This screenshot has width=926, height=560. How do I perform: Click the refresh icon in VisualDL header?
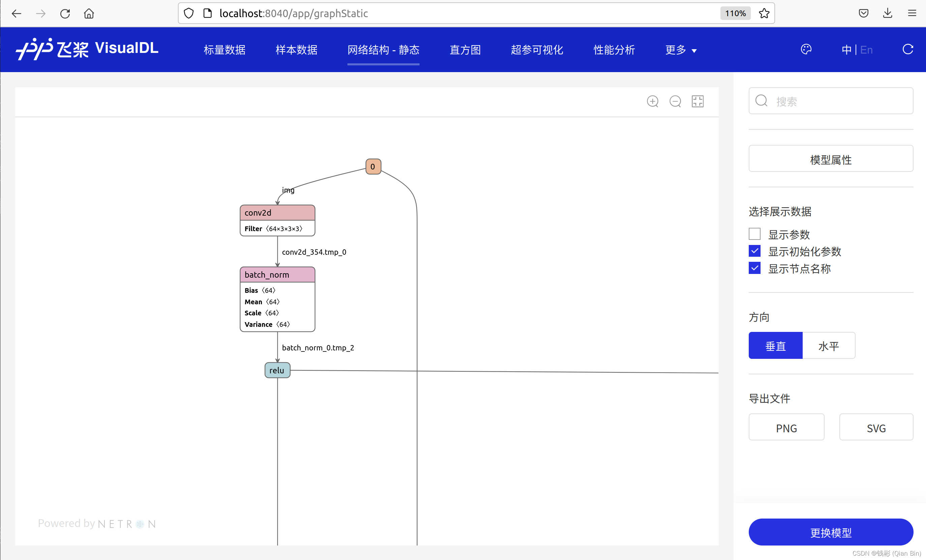(907, 49)
